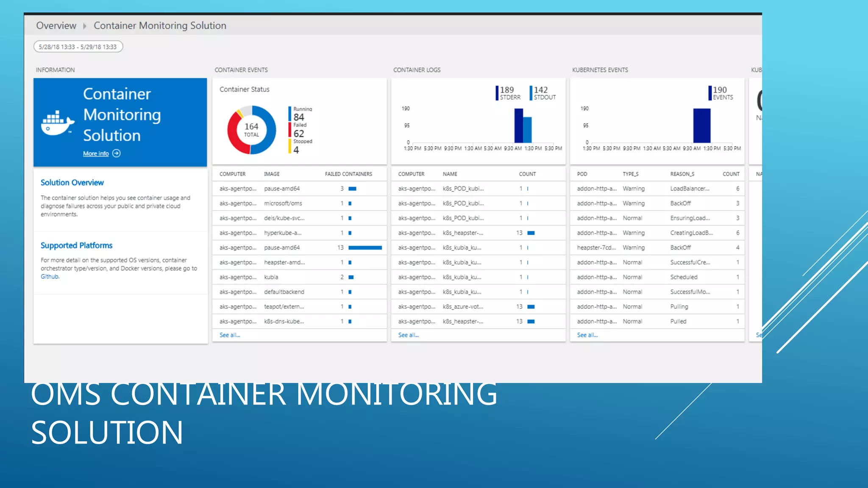Sort by FAILED CONTAINERS column header
This screenshot has width=868, height=488.
pos(348,174)
